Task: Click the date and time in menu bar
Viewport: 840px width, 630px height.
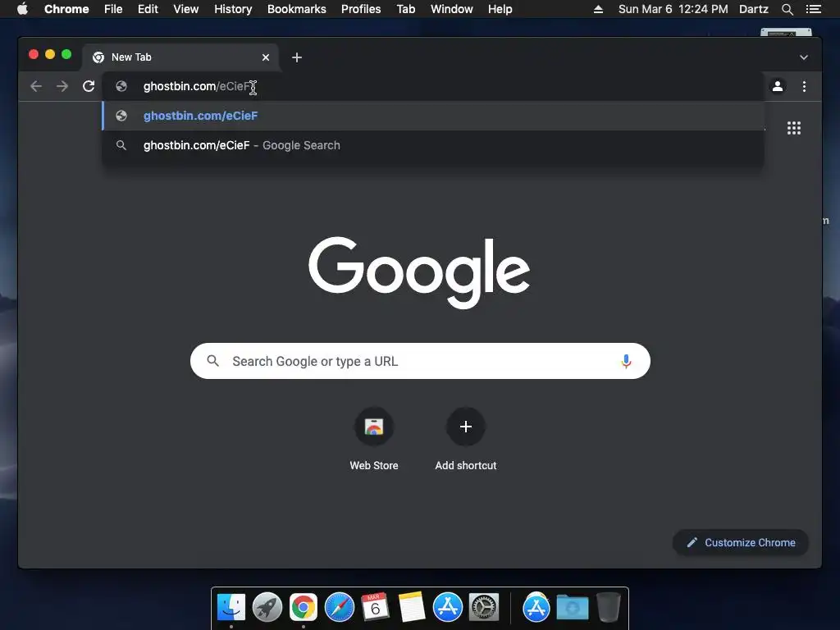Action: point(673,9)
